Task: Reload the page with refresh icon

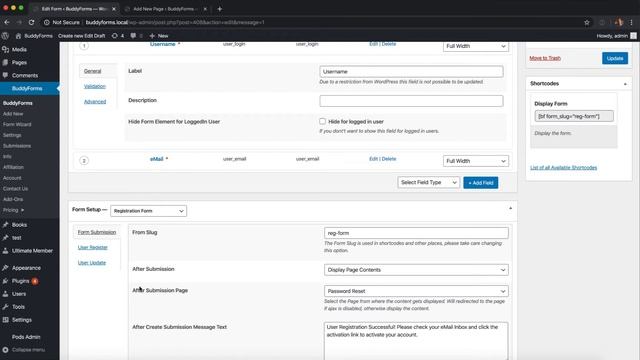Action: click(x=31, y=22)
